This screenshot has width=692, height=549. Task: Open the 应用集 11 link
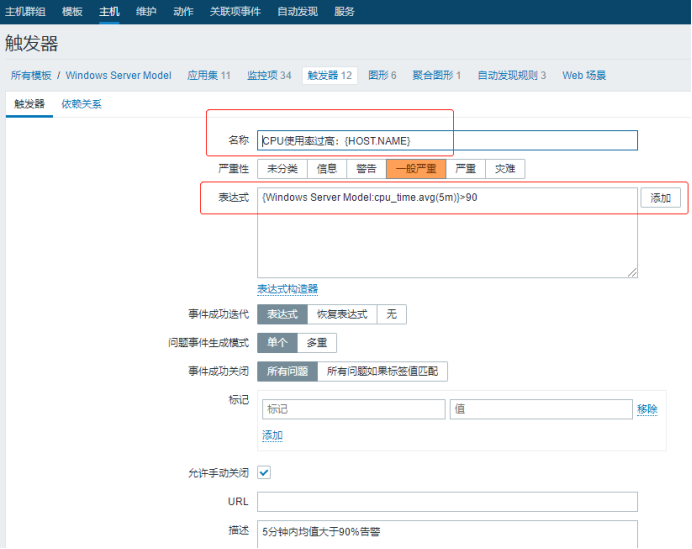pos(209,75)
